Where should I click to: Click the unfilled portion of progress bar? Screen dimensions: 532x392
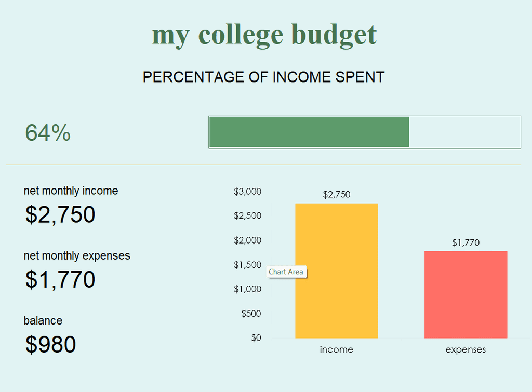[x=464, y=132]
